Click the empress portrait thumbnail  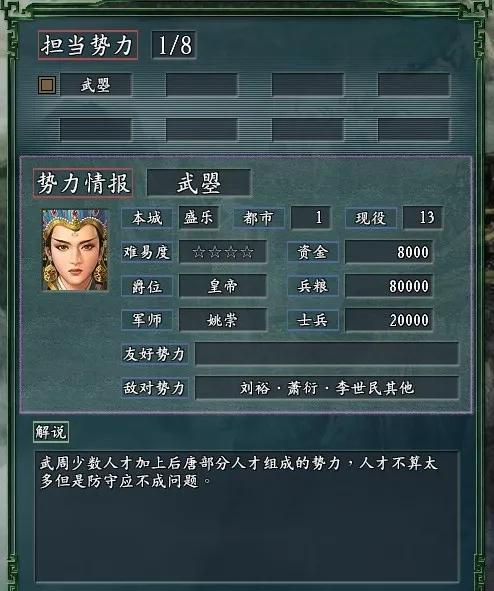click(x=76, y=250)
